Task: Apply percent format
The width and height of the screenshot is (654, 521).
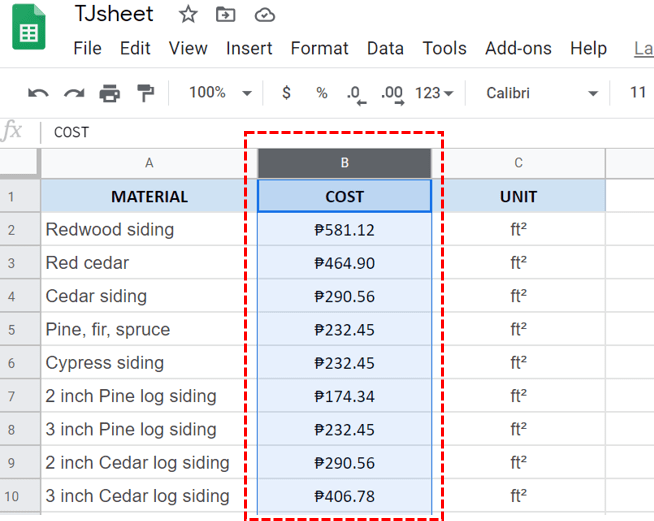Action: click(x=321, y=93)
